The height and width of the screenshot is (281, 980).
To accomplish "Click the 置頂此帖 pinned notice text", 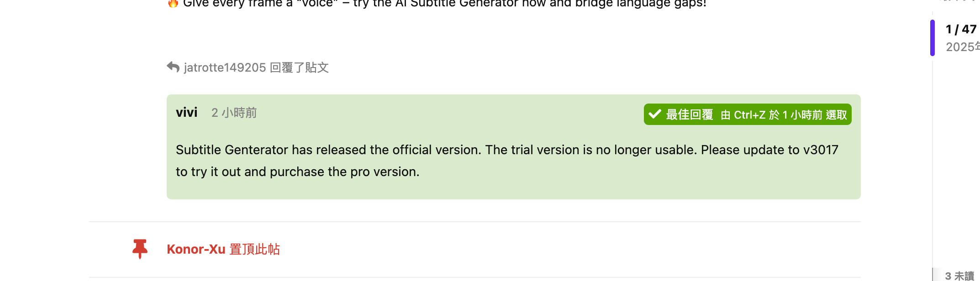I will point(254,249).
